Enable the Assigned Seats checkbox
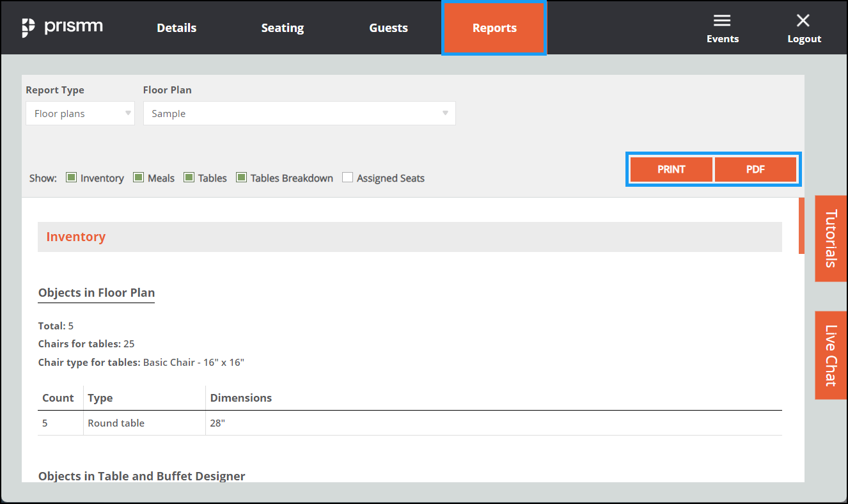 (x=347, y=177)
